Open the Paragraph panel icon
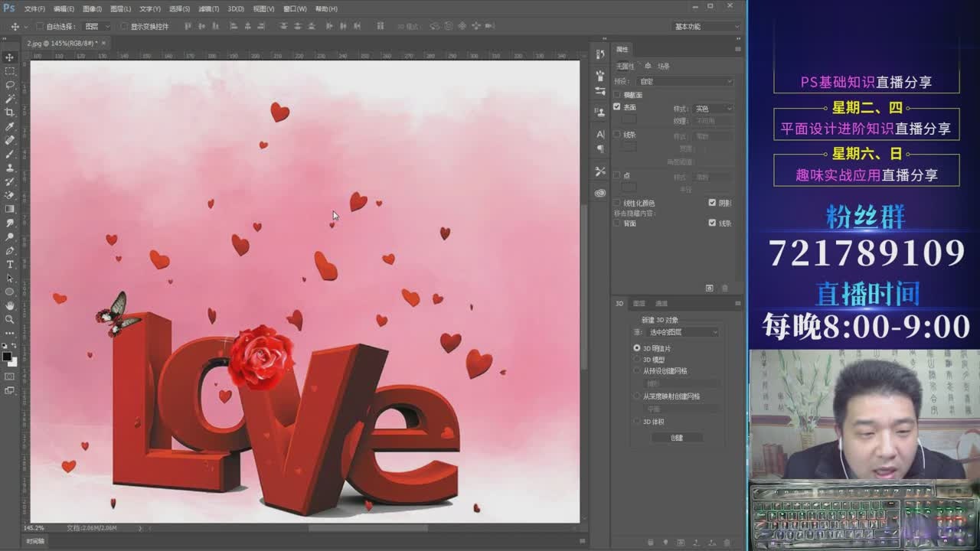The height and width of the screenshot is (551, 980). (600, 149)
